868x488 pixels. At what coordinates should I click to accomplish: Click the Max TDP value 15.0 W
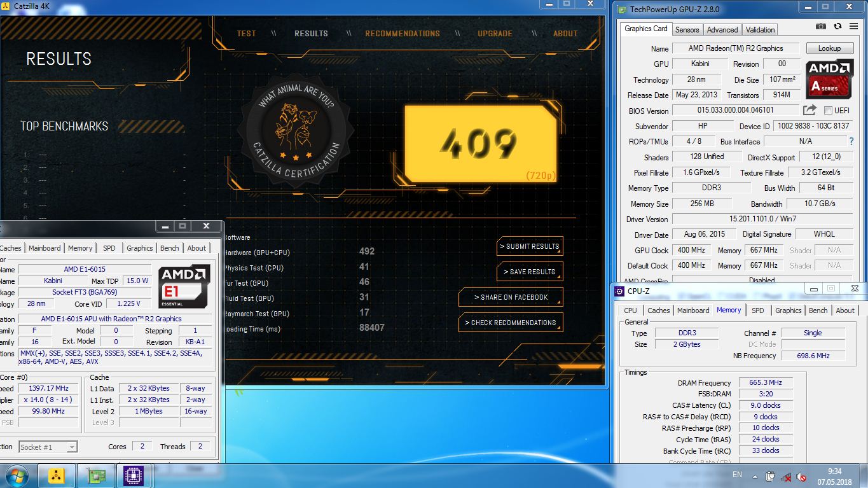[x=137, y=281]
